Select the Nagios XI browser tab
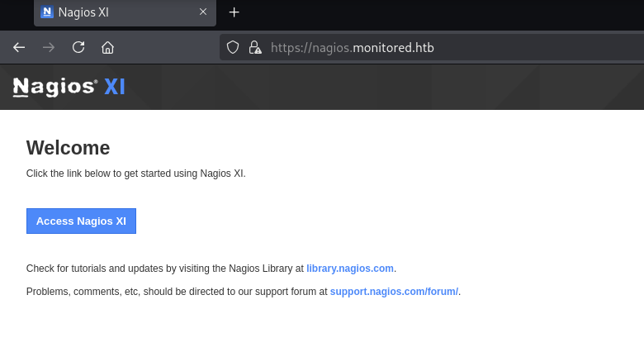This screenshot has width=644, height=352. [125, 12]
